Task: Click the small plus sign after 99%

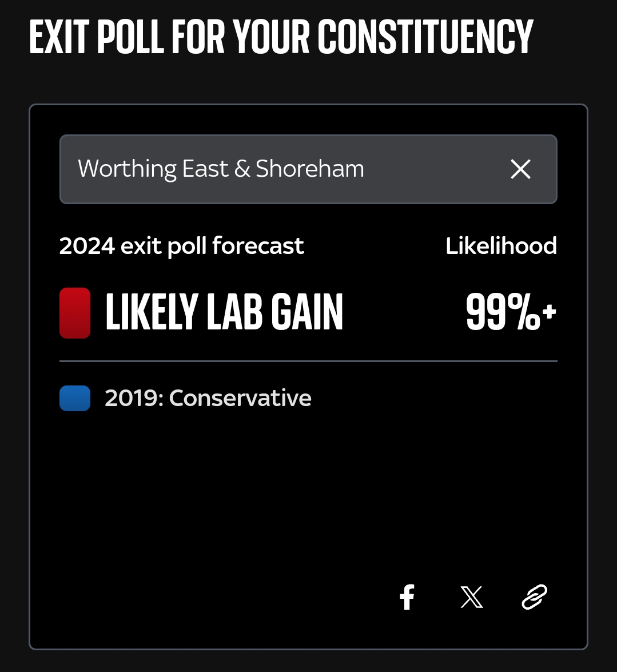Action: (549, 311)
